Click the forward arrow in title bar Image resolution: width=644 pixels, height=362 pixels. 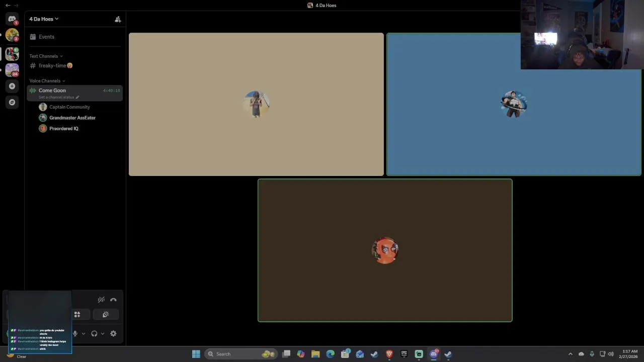[x=16, y=5]
